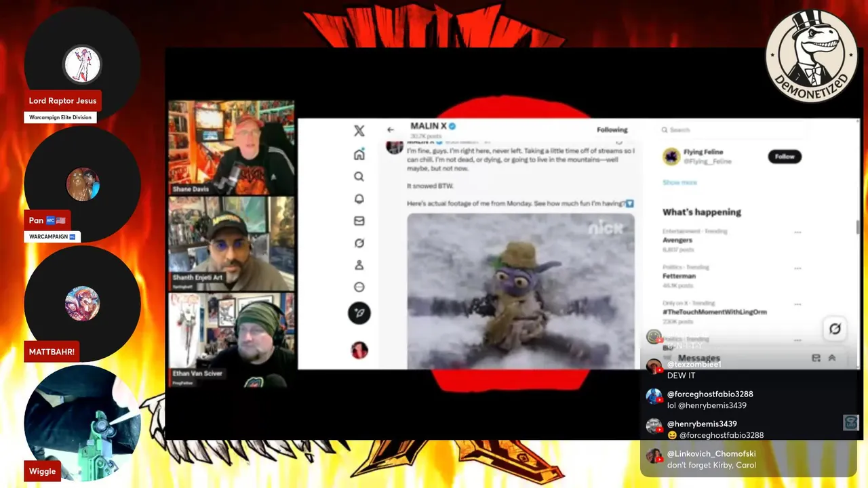
Task: Click @texzombiee1 chat username
Action: pyautogui.click(x=694, y=365)
